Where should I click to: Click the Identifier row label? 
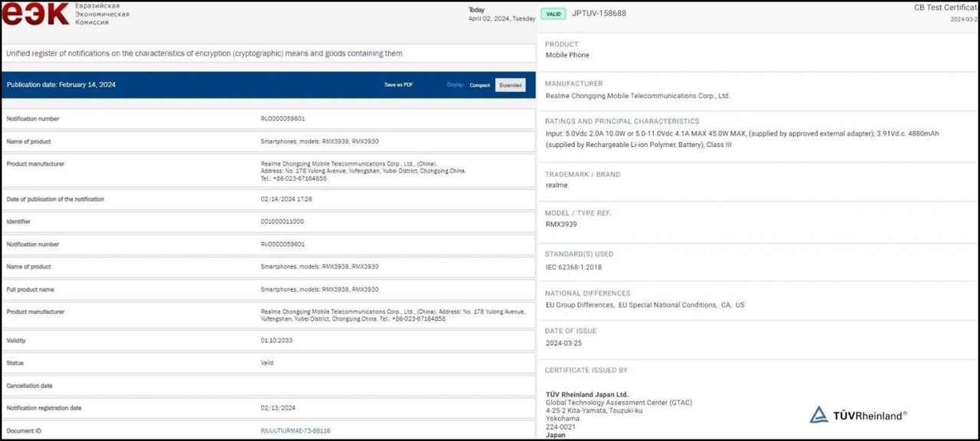pos(18,222)
